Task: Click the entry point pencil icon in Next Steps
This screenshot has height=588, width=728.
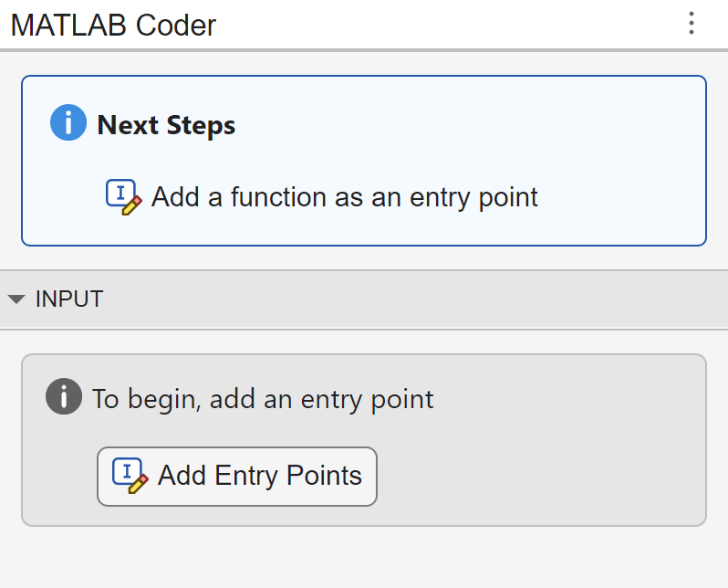Action: [x=124, y=197]
